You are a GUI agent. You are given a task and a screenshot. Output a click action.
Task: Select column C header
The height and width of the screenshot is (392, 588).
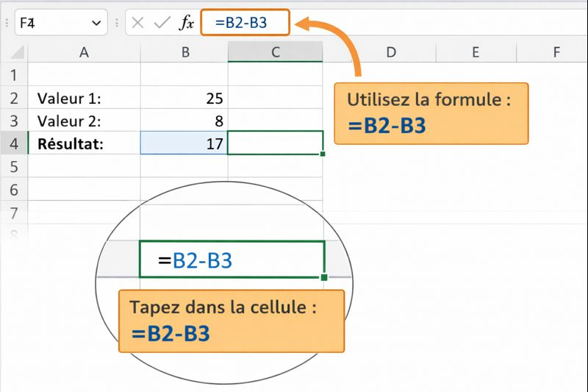point(275,51)
